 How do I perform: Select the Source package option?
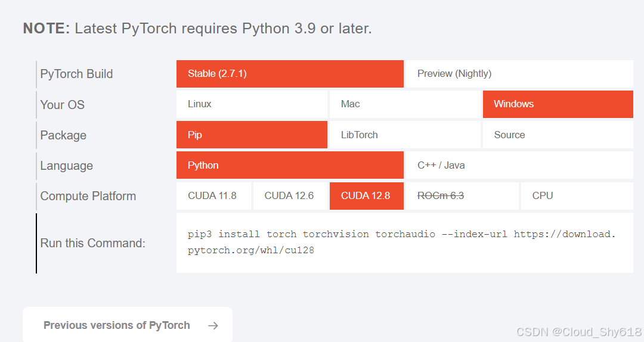pos(558,135)
